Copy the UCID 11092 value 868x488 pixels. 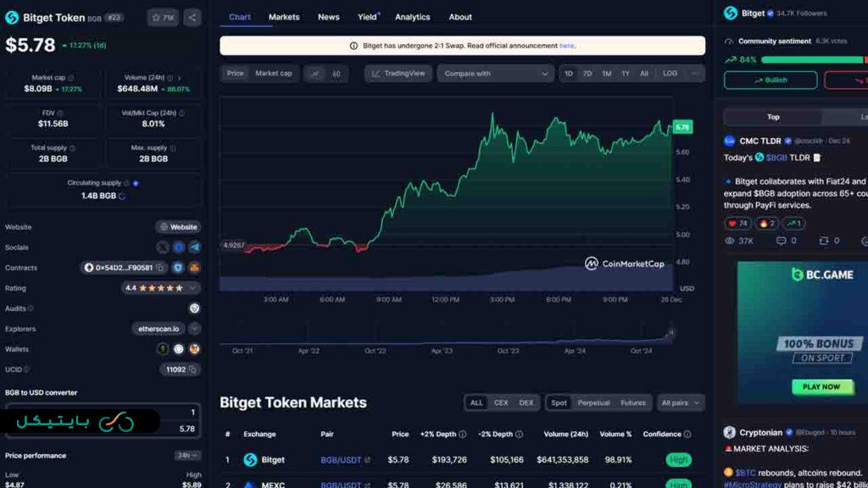[x=192, y=369]
